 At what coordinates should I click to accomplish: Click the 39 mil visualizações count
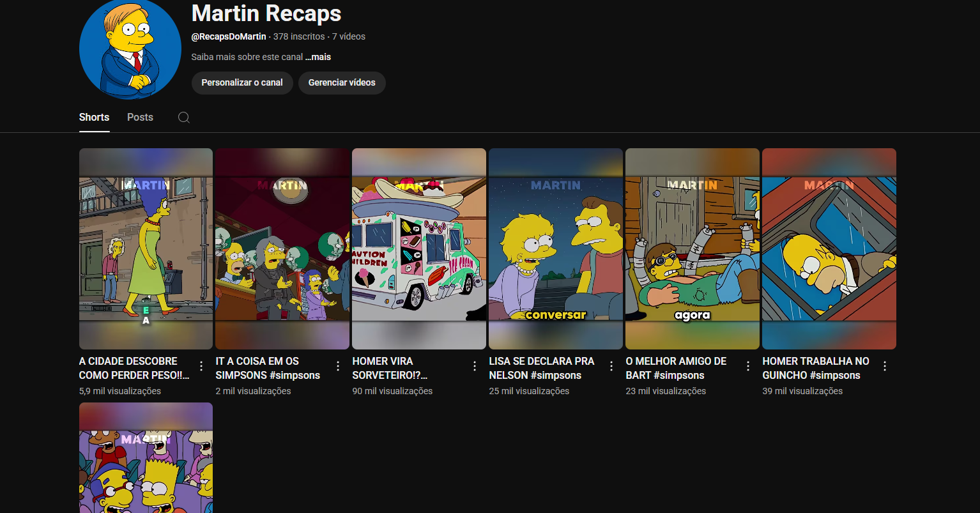tap(802, 391)
